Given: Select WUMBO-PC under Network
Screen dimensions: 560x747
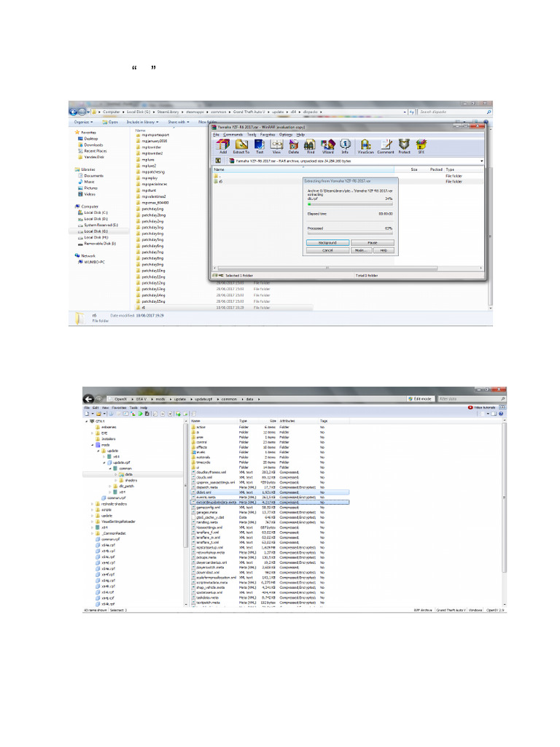Looking at the screenshot, I should coord(91,262).
